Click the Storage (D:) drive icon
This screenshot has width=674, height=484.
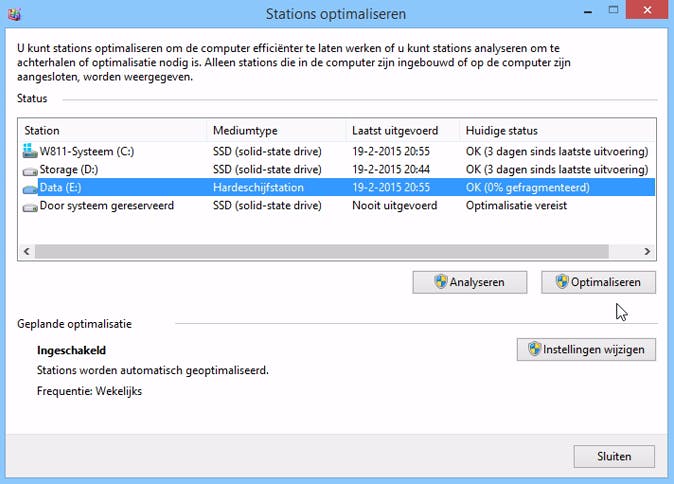pos(29,170)
